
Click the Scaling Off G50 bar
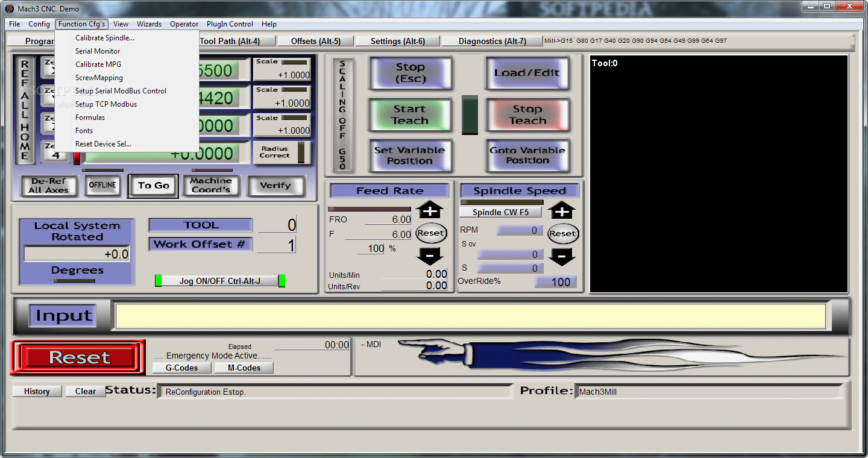click(x=342, y=114)
